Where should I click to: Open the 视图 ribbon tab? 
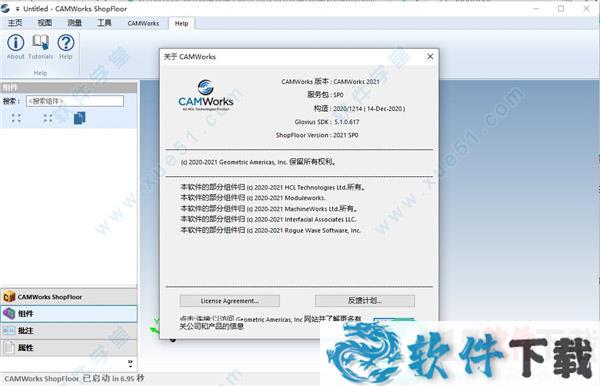click(x=45, y=23)
